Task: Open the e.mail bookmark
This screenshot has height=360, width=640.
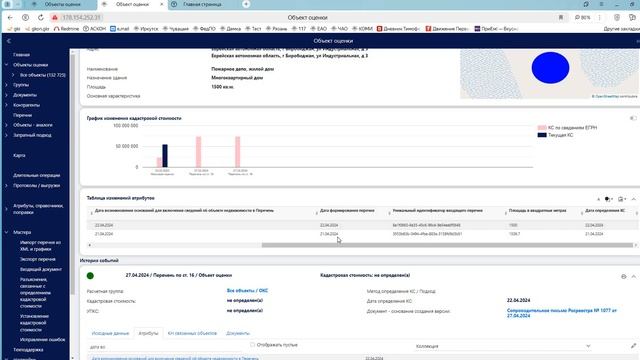Action: coord(120,29)
